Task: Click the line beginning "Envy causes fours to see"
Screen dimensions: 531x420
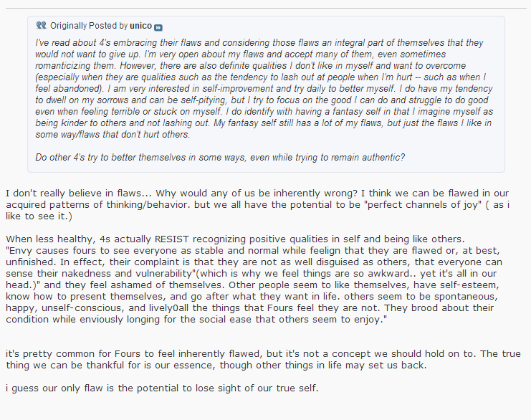Action: pos(253,251)
